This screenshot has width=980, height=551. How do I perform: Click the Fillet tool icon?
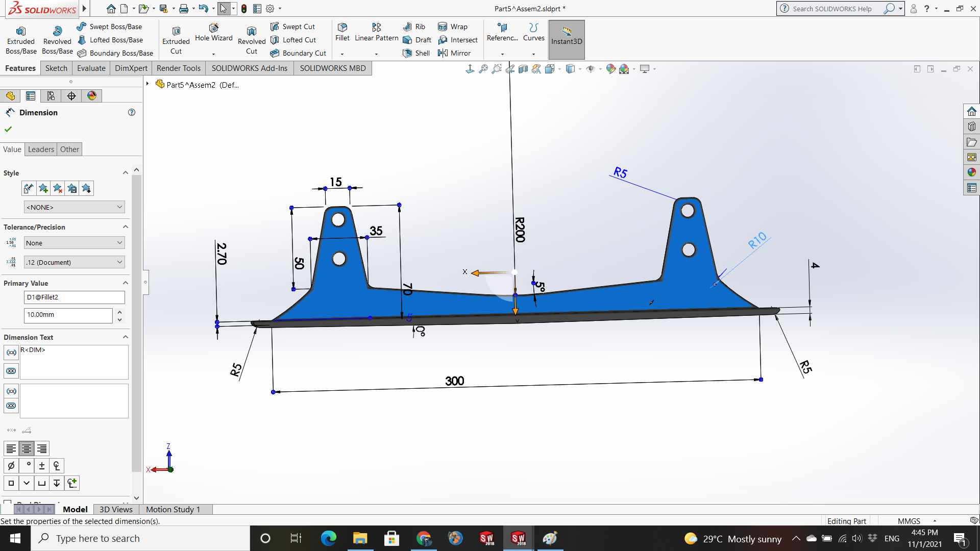pyautogui.click(x=342, y=28)
